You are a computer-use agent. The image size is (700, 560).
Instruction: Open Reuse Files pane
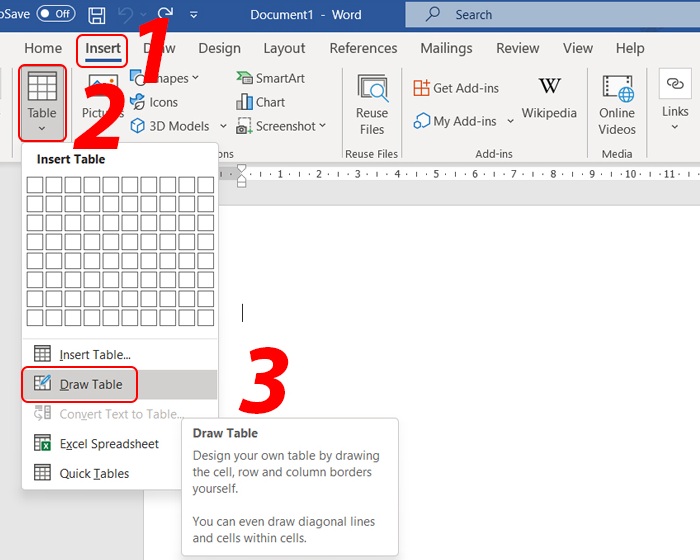click(372, 104)
